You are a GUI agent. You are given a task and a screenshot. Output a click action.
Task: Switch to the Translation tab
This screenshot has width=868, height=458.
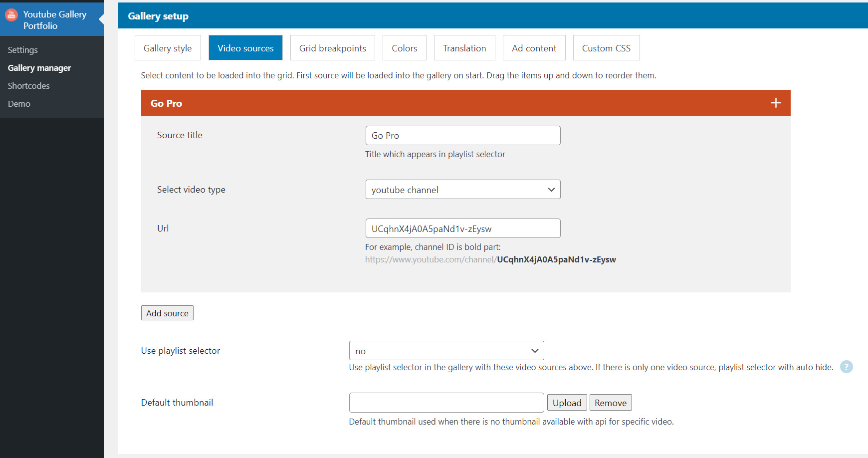point(464,48)
